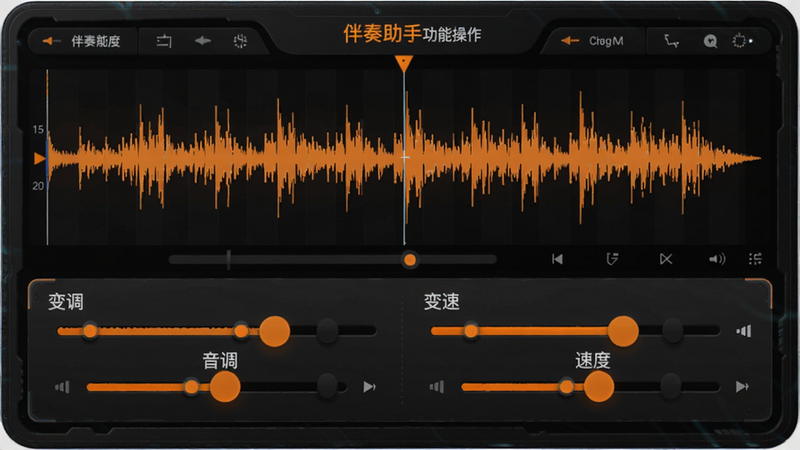Image resolution: width=800 pixels, height=450 pixels.
Task: Click the small orange handle on 速度 slider
Action: click(566, 387)
